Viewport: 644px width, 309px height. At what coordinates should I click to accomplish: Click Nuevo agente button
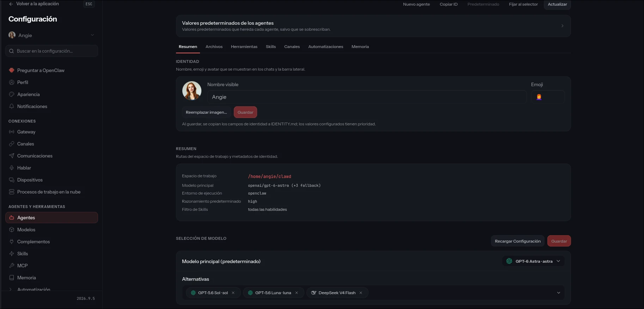tap(417, 4)
